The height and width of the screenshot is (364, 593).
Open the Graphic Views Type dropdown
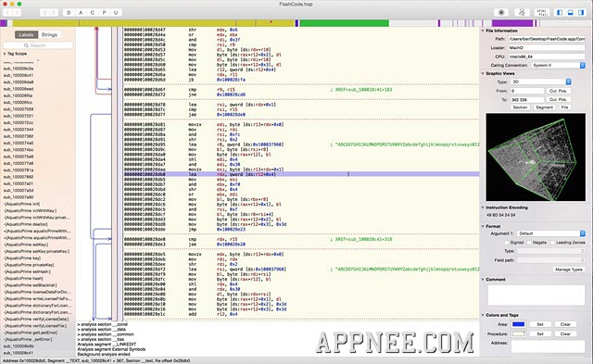(540, 82)
